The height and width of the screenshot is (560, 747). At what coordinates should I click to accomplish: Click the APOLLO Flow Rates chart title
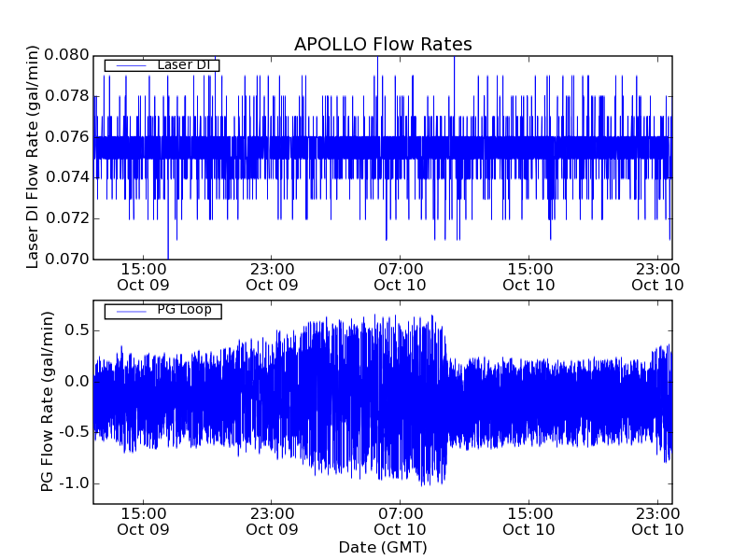tap(383, 45)
